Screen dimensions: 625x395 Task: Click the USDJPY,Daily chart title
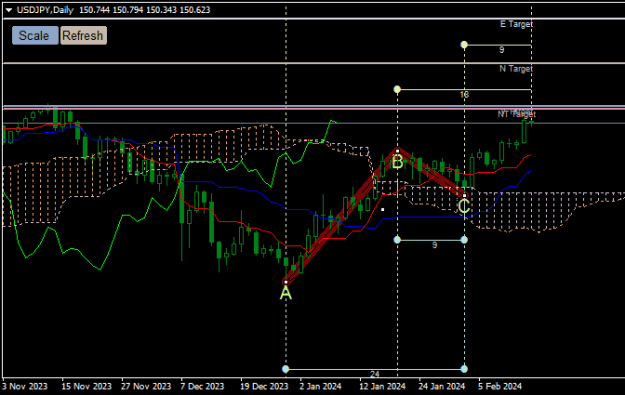(x=45, y=10)
